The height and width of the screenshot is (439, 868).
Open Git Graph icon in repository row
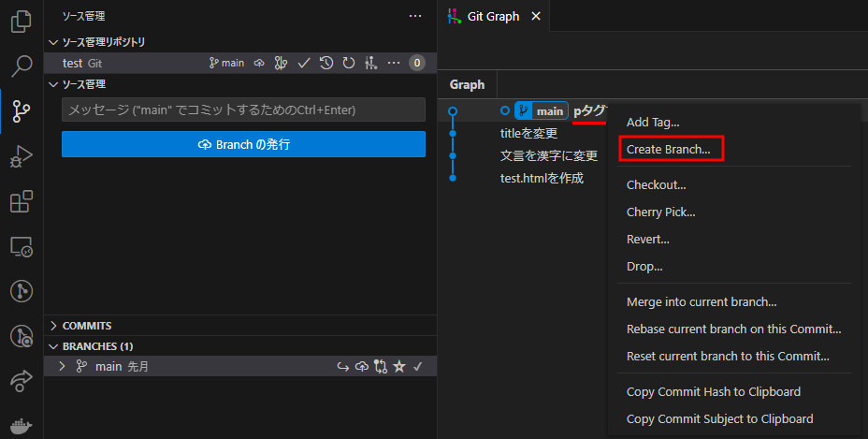[282, 64]
